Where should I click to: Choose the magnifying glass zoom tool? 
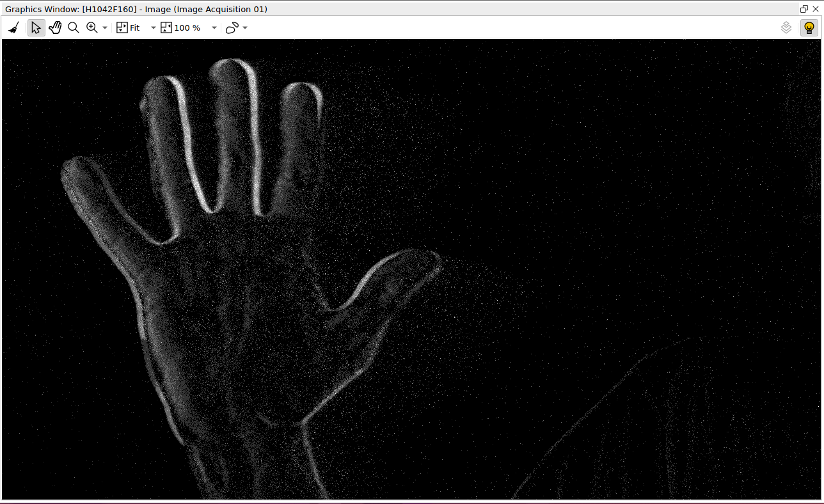click(74, 28)
